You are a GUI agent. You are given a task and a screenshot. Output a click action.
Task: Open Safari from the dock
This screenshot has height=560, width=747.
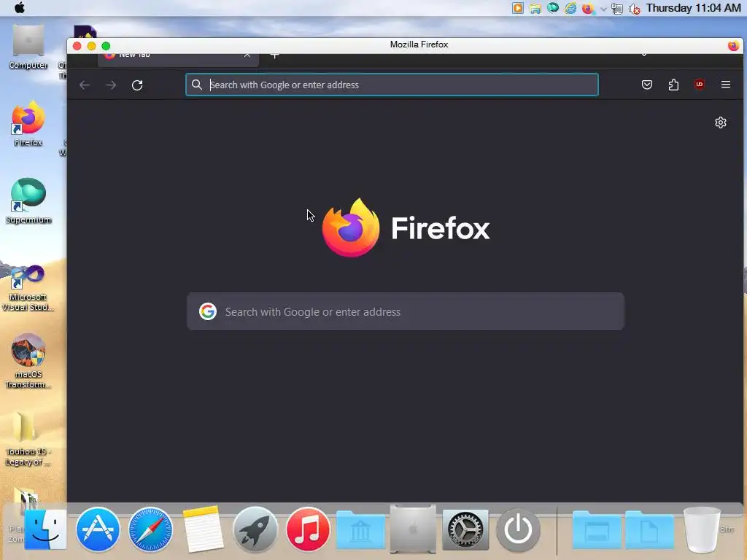click(x=150, y=529)
